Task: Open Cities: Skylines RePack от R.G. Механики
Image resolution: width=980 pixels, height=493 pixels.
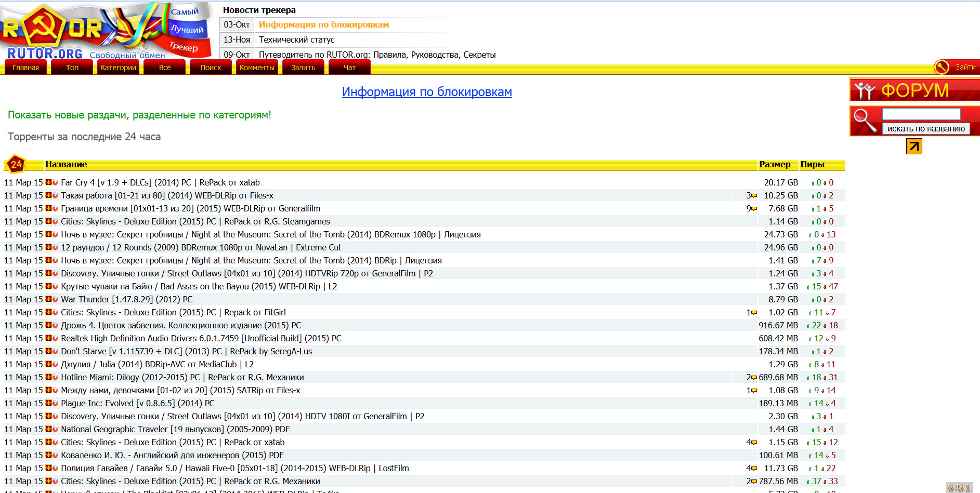Action: 190,481
